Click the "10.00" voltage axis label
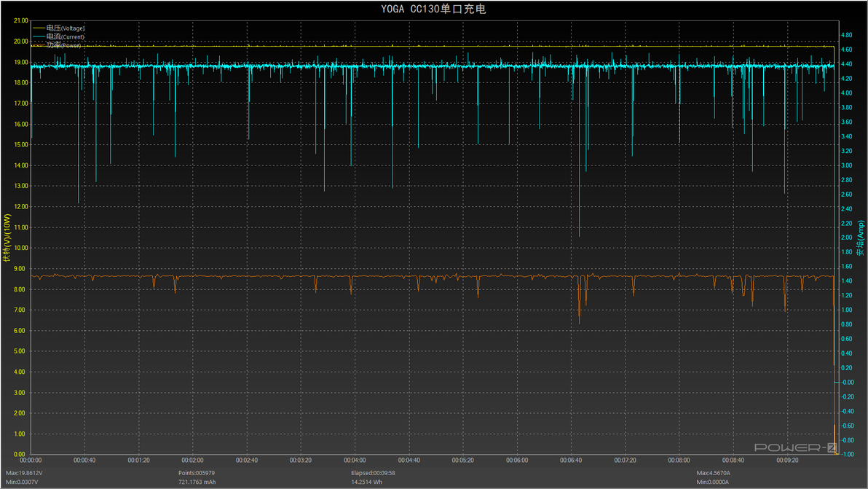Screen dimensions: 868x489 coord(21,248)
